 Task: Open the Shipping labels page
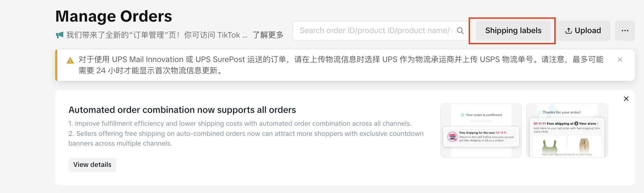pyautogui.click(x=513, y=31)
